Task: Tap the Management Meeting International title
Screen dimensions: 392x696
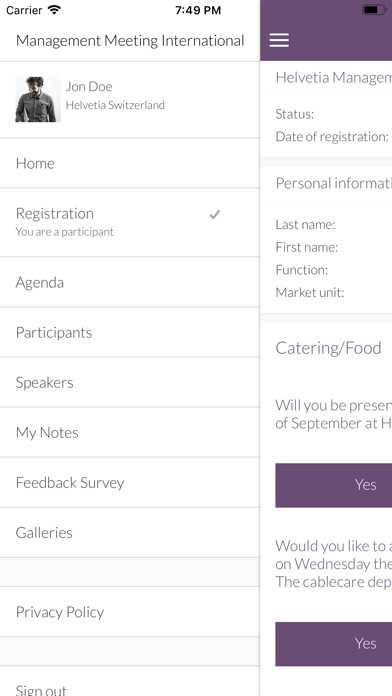Action: [130, 41]
